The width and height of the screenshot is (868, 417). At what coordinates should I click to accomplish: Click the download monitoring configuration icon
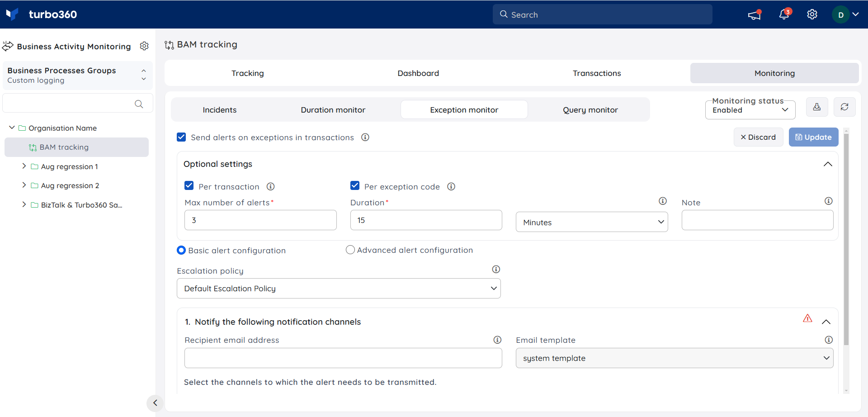[817, 107]
